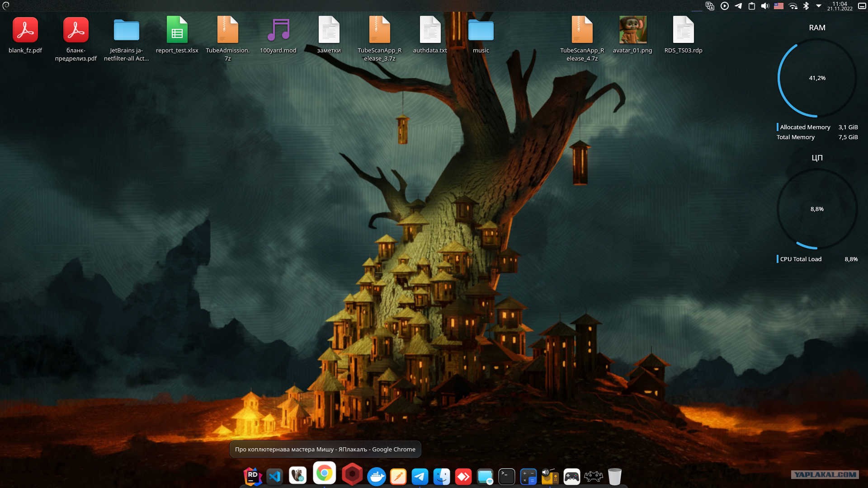Screen dimensions: 868x488
Task: Select the TubeScanApp_Release_3.7z archive
Action: (380, 39)
